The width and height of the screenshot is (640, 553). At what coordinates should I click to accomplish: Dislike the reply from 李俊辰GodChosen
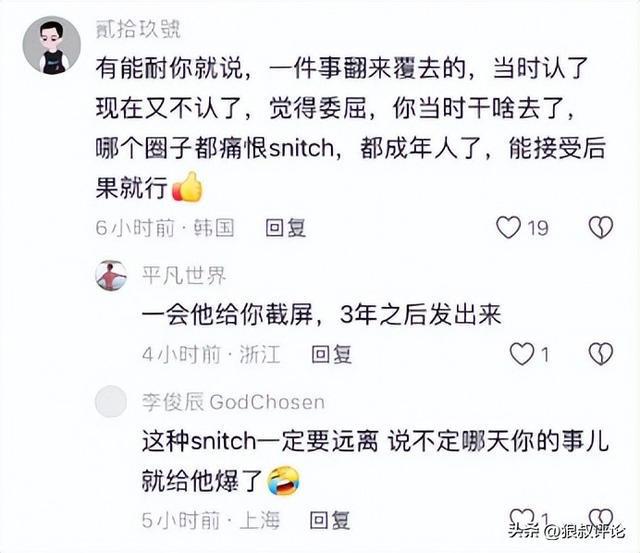(x=601, y=517)
